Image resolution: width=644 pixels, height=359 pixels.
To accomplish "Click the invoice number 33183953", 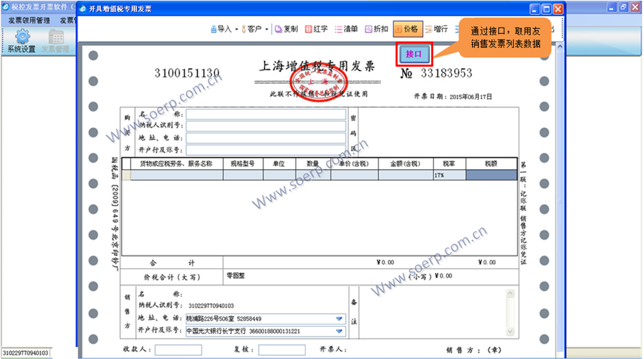I will click(x=447, y=73).
